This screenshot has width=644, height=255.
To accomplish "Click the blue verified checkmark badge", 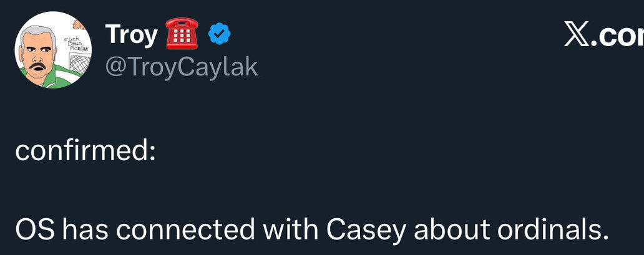I will (x=219, y=36).
